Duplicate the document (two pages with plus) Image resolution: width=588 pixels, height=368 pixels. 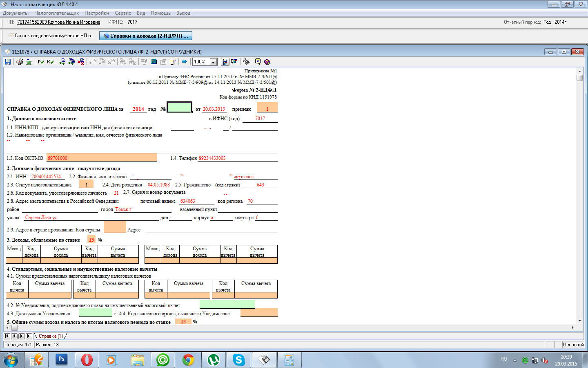point(71,62)
